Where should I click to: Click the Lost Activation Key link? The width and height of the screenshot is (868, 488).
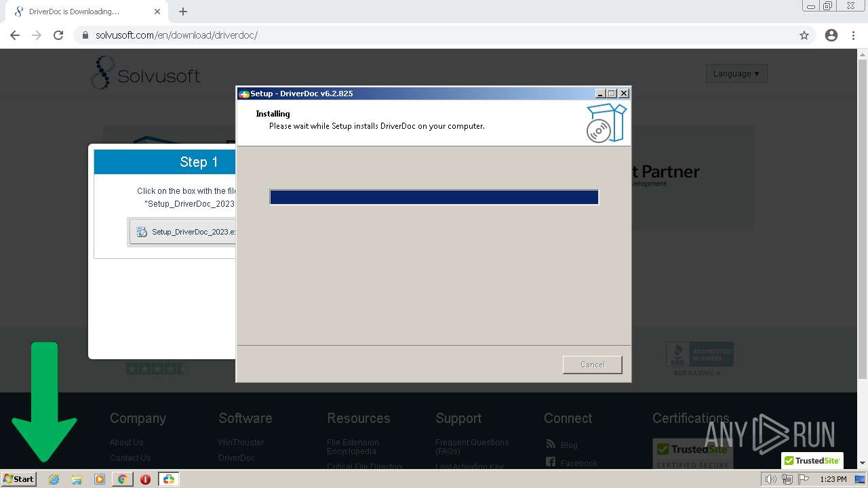[469, 466]
